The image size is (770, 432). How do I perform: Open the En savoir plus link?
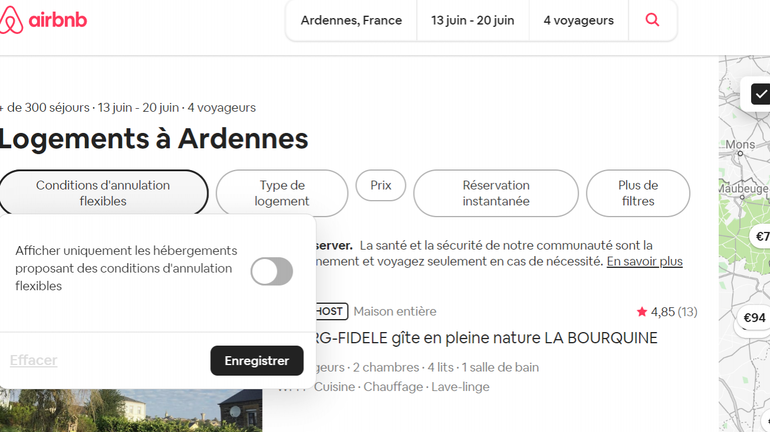pyautogui.click(x=644, y=261)
